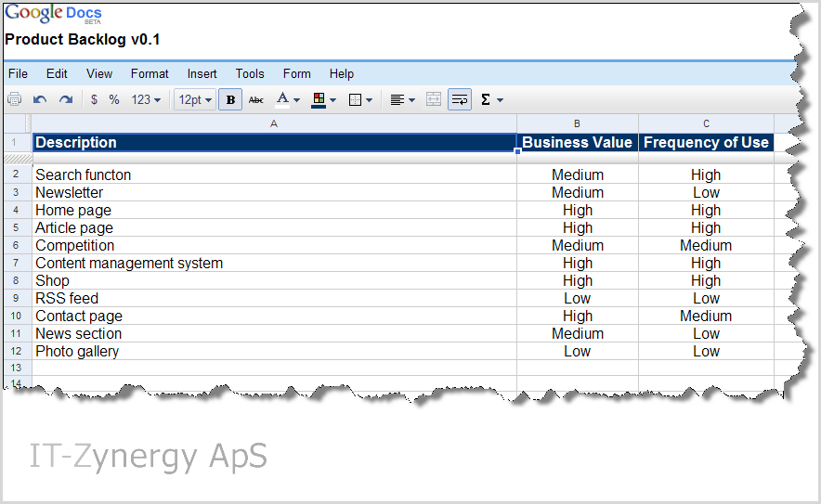
Task: Open the Help menu
Action: tap(342, 74)
